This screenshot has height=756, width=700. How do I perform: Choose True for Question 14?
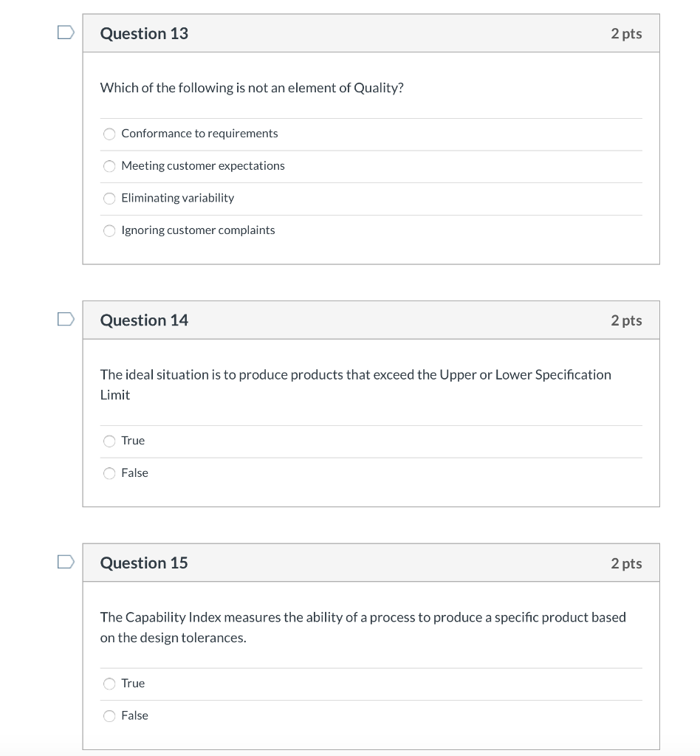[109, 441]
